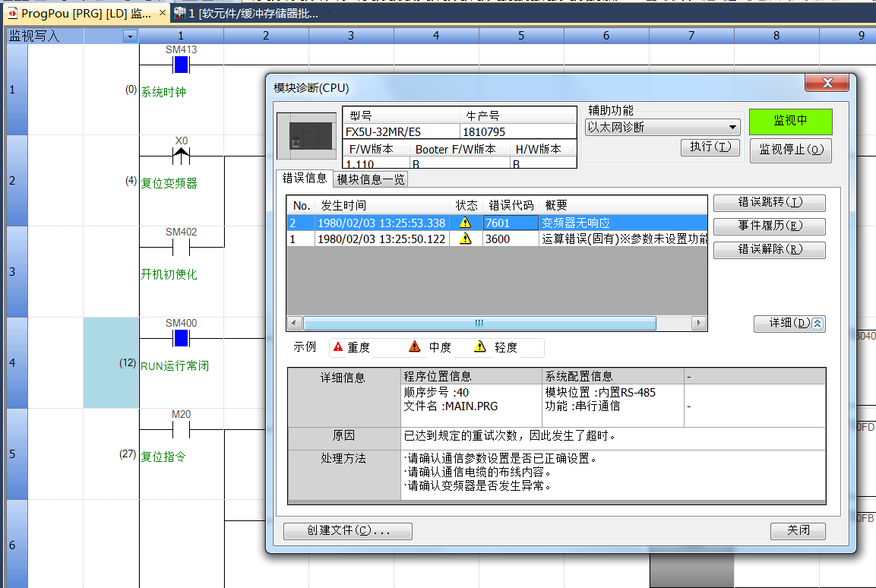Open the 监视写入 dropdown arrow

click(130, 36)
